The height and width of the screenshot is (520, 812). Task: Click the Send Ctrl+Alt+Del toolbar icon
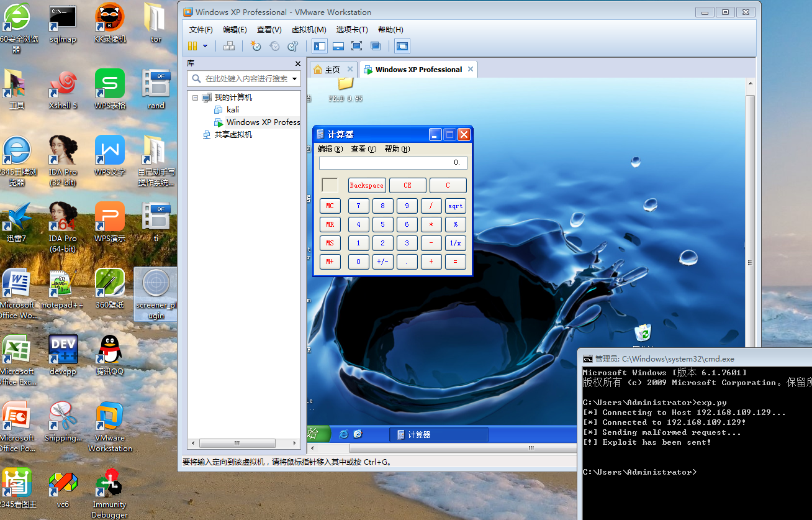(x=229, y=46)
